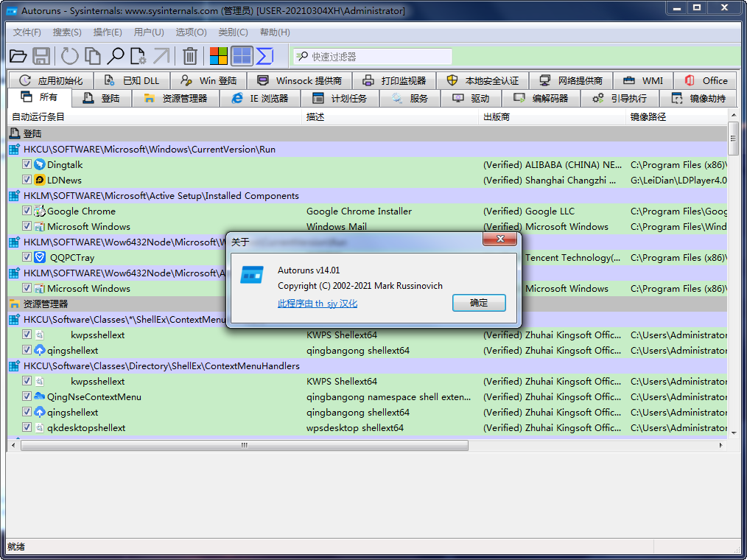Click the Find magnifier toolbar icon

click(x=115, y=56)
